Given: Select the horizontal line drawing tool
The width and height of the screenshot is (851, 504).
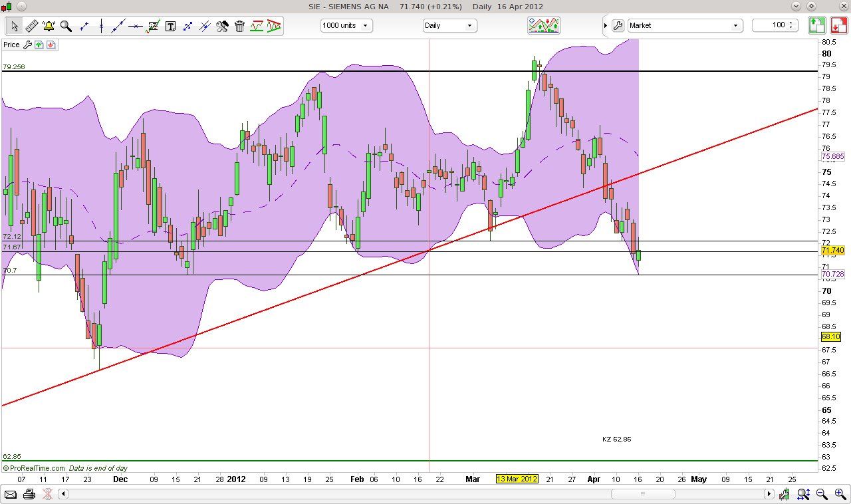Looking at the screenshot, I should point(136,27).
